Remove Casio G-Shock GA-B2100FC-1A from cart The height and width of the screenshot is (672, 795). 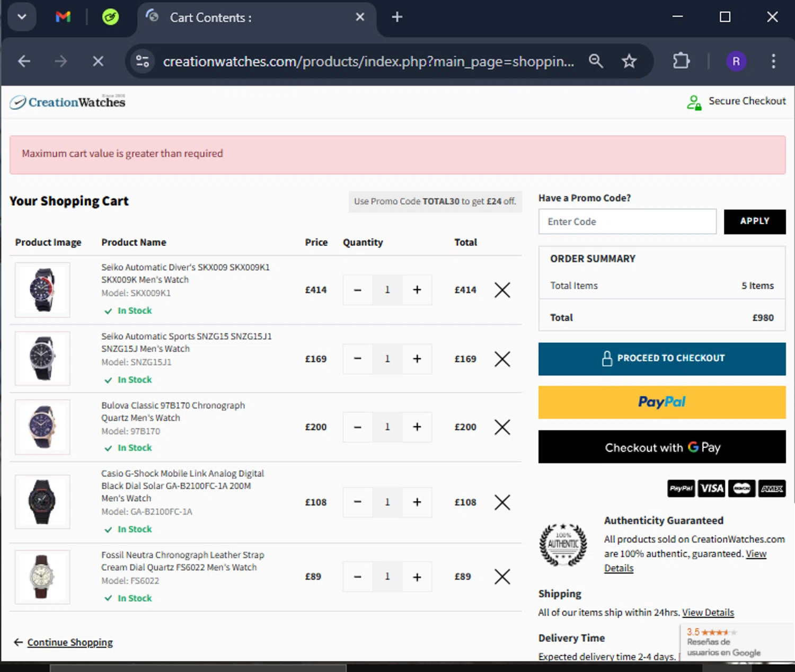[x=502, y=502]
